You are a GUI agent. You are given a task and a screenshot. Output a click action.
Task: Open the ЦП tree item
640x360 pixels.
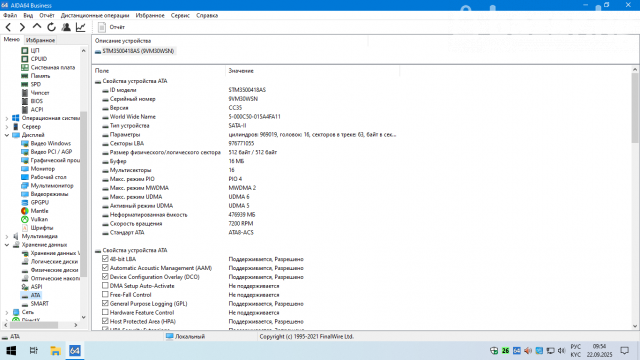[35, 51]
